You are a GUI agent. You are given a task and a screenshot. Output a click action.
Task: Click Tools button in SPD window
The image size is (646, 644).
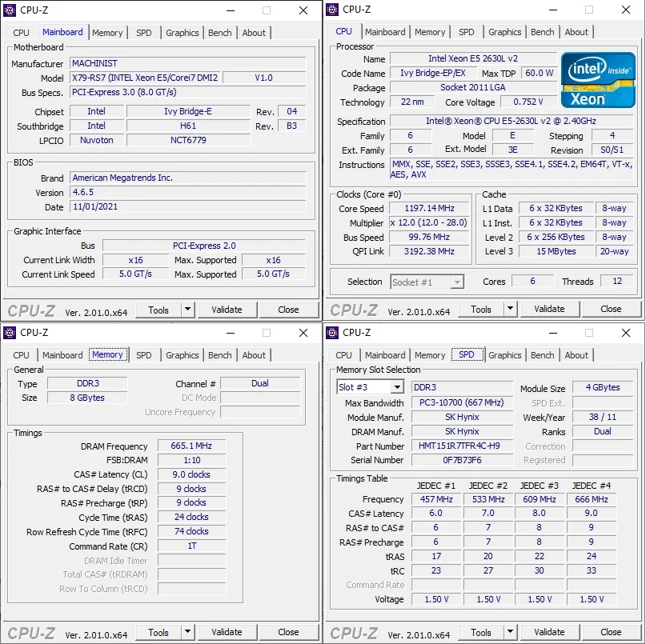pyautogui.click(x=481, y=632)
